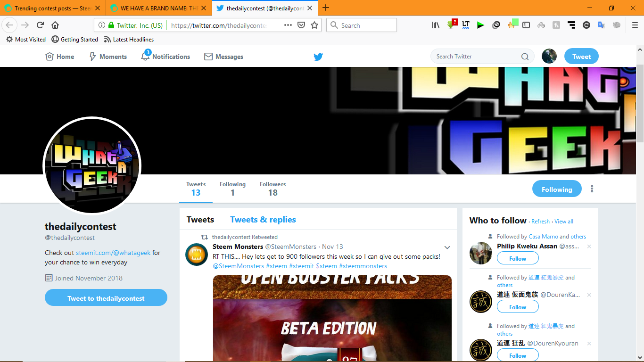Open the Firefox Library icon

[x=436, y=25]
